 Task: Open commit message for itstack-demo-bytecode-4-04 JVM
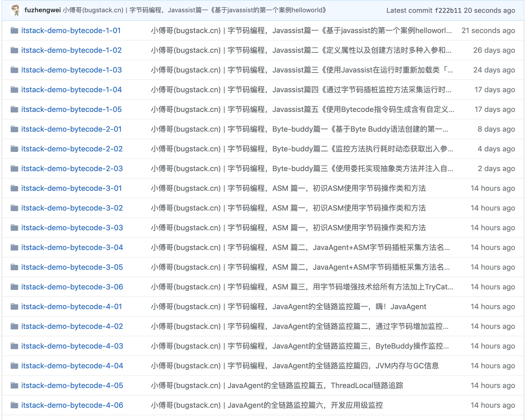pos(294,366)
